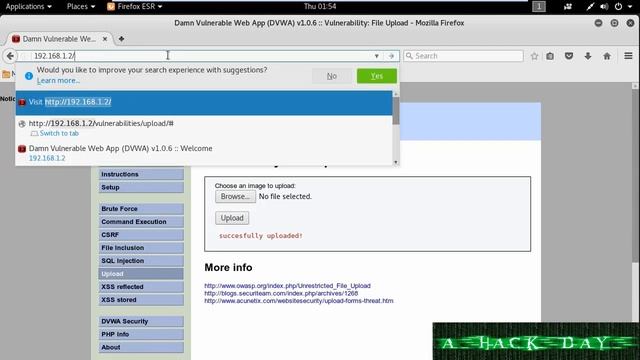Open the XSS reflected page
This screenshot has height=360, width=640.
coord(141,287)
